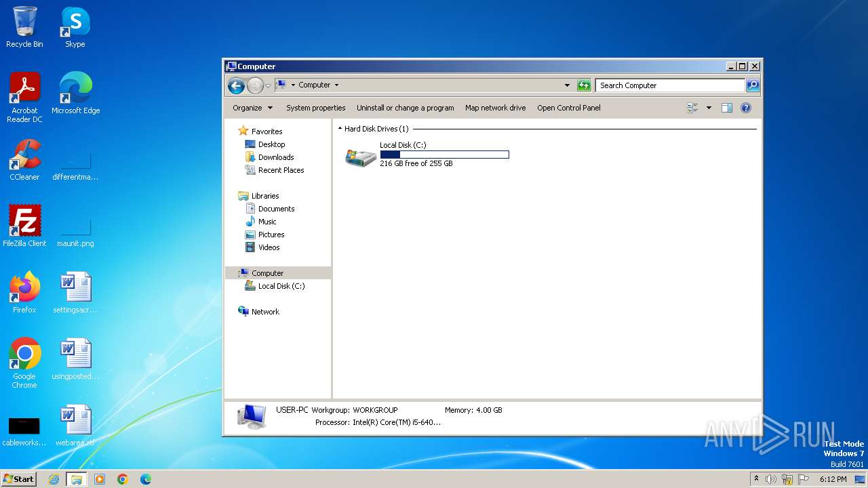Click the search magnifier icon
This screenshot has height=488, width=868.
[x=753, y=85]
